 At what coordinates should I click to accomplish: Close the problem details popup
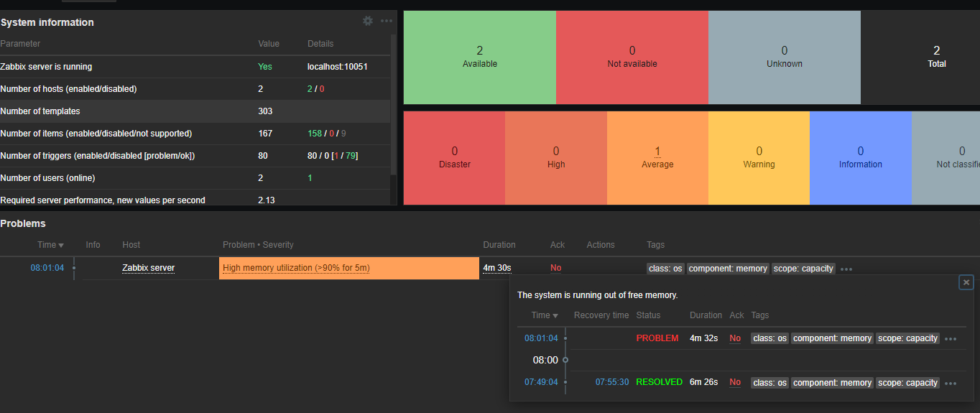click(x=966, y=282)
